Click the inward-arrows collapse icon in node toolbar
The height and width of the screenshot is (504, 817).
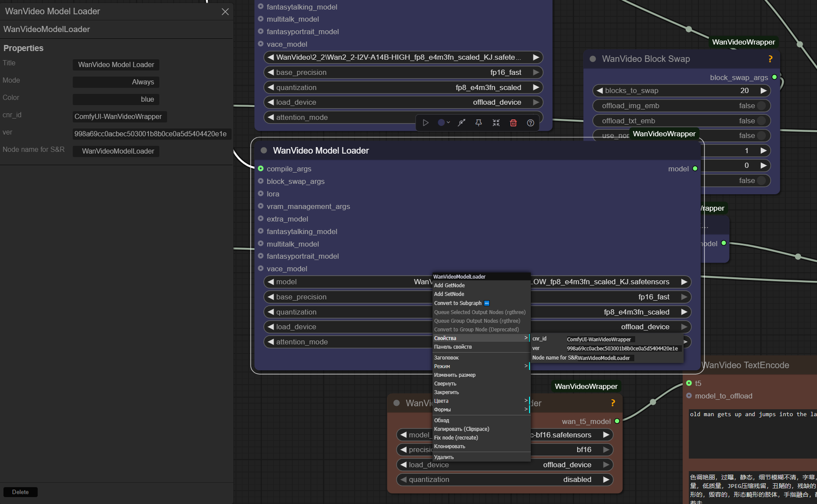point(496,123)
